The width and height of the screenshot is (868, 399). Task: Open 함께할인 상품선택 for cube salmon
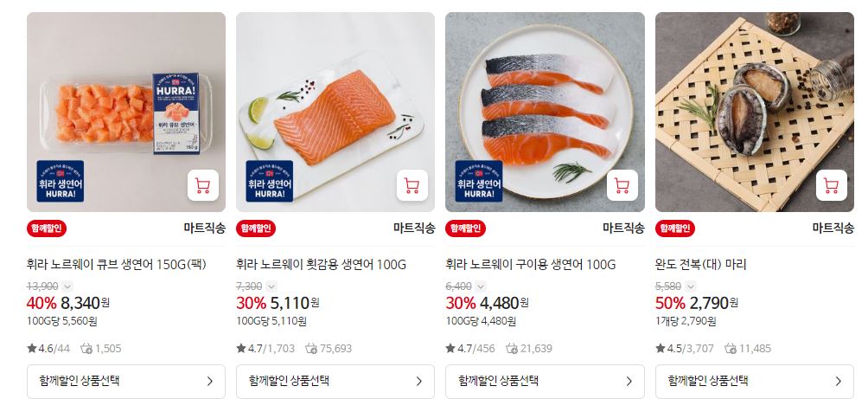pyautogui.click(x=126, y=382)
